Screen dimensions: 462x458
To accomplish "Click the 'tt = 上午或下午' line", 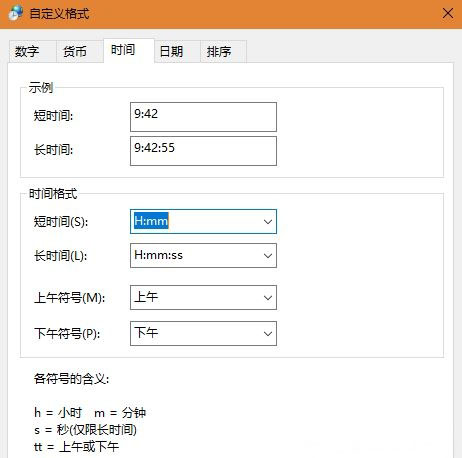I will click(x=76, y=447).
